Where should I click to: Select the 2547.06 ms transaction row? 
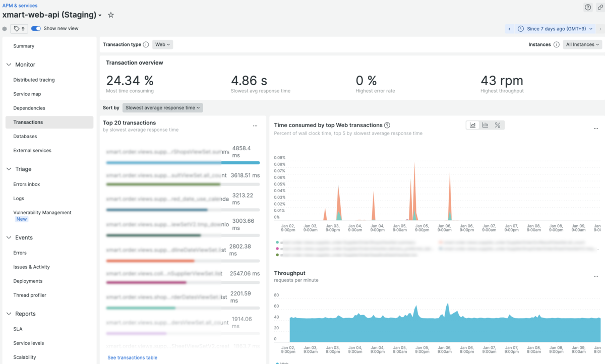[183, 277]
